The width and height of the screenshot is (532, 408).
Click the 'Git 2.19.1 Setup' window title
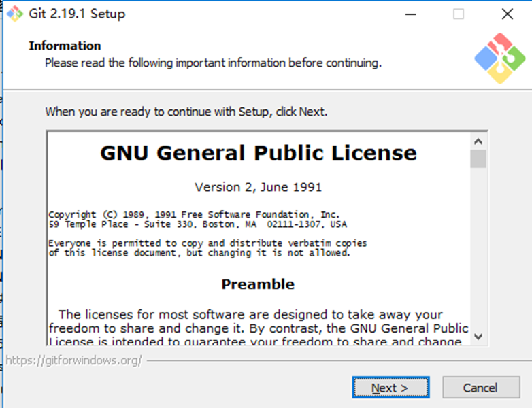(77, 14)
